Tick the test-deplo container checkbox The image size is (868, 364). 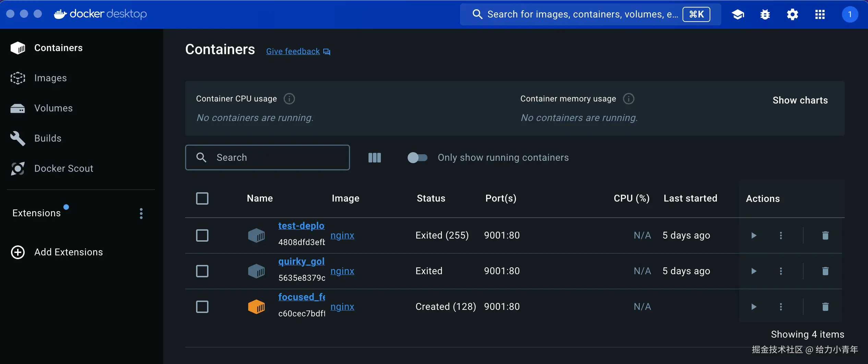click(x=202, y=235)
